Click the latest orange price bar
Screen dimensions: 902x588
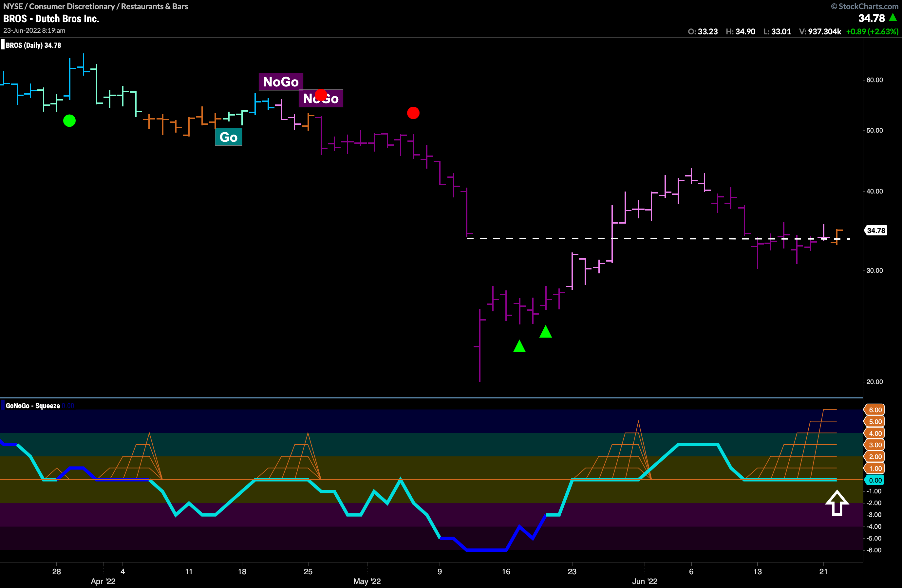pos(837,237)
